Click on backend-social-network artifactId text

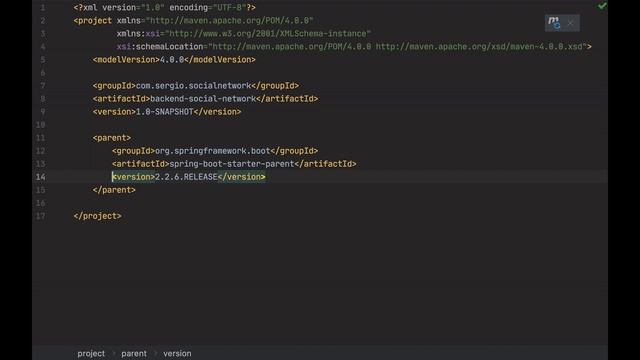(203, 99)
